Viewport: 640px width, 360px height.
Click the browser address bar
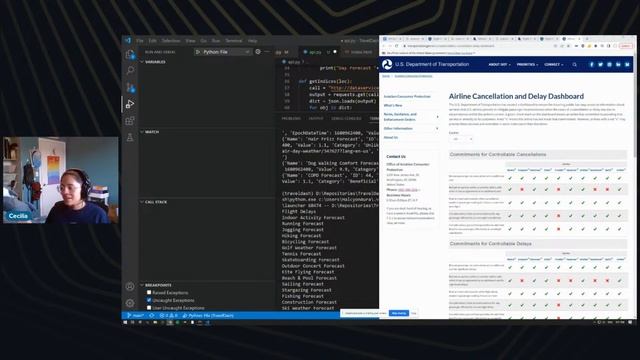(x=476, y=46)
